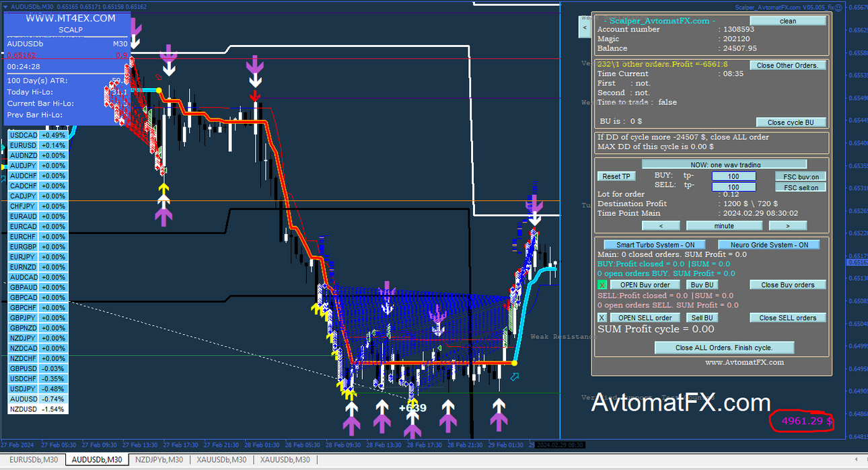This screenshot has width=868, height=470.
Task: Switch to the EURUSDb,M30 chart tab
Action: pyautogui.click(x=33, y=460)
